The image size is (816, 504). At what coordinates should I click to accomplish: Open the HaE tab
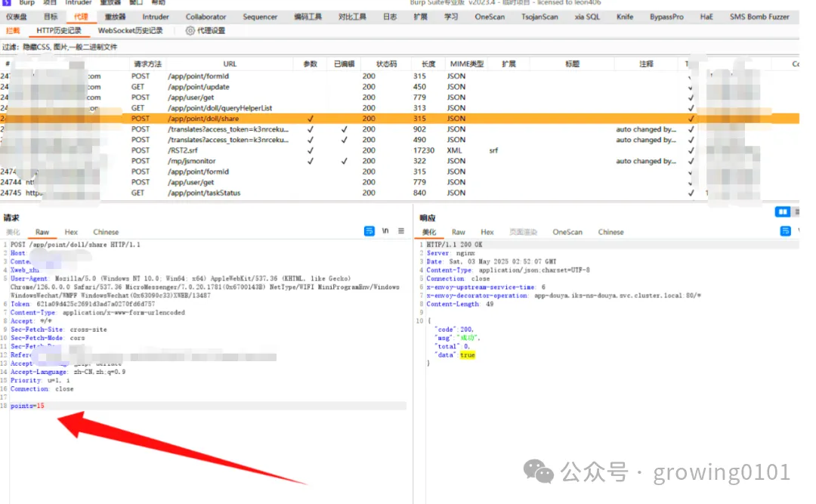[706, 17]
